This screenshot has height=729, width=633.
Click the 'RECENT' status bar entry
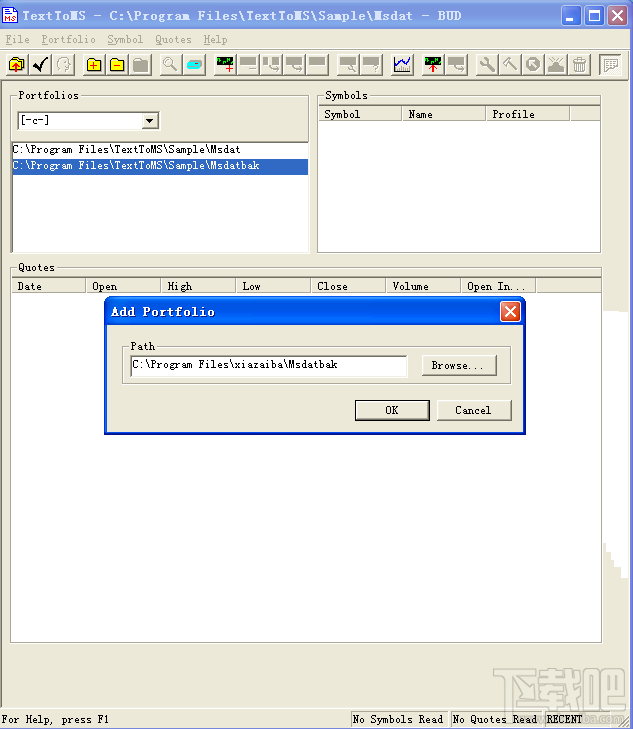(x=564, y=719)
